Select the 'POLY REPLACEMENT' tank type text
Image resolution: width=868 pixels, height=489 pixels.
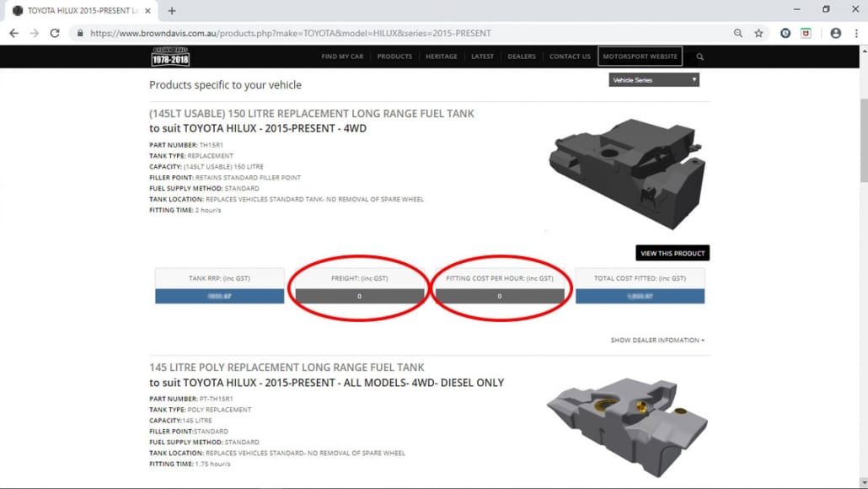[x=219, y=410]
